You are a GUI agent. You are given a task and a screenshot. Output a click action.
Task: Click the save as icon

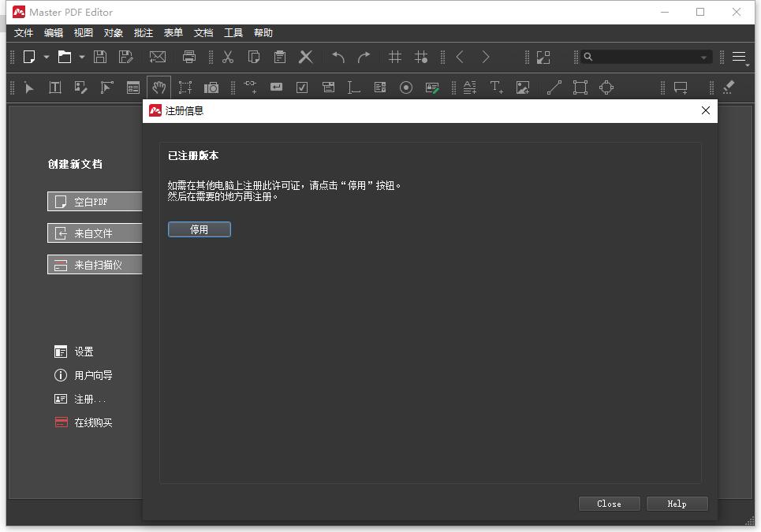click(125, 57)
